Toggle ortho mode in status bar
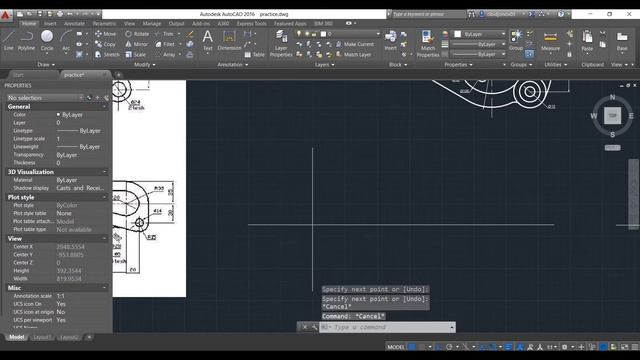640x360 pixels. (x=439, y=347)
